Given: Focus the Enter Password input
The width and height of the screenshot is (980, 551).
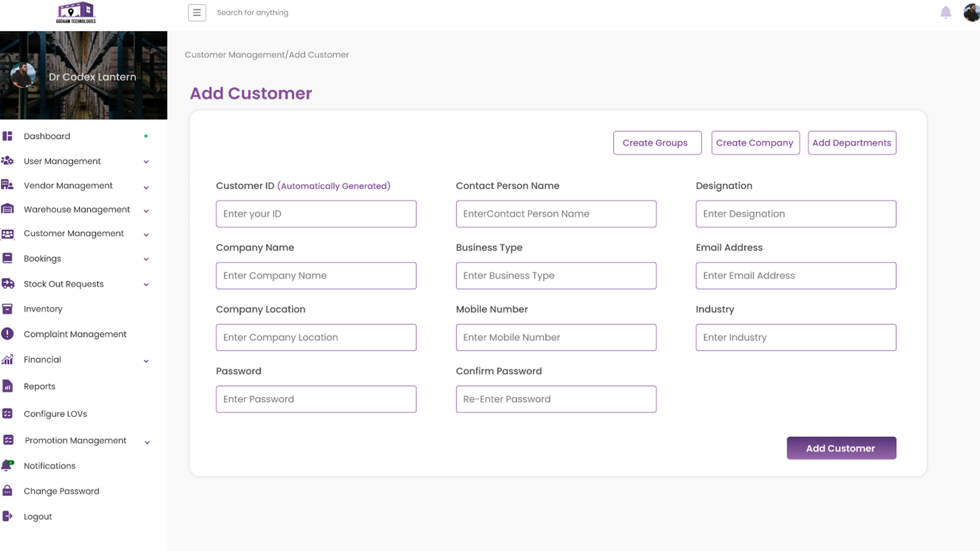Looking at the screenshot, I should pos(316,399).
